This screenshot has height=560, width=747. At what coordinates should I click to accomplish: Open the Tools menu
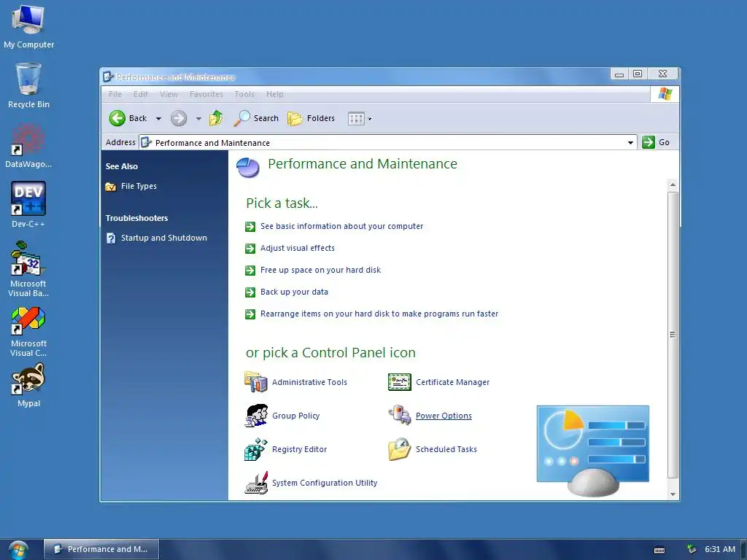[x=244, y=94]
